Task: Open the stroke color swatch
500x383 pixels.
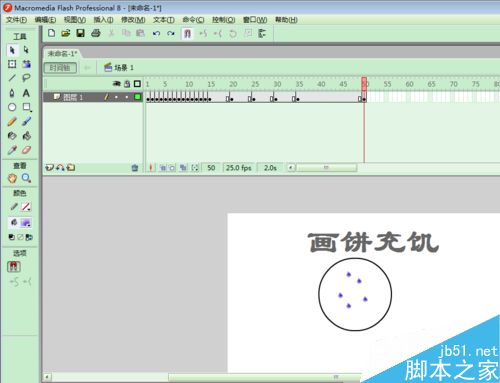Action: 26,207
